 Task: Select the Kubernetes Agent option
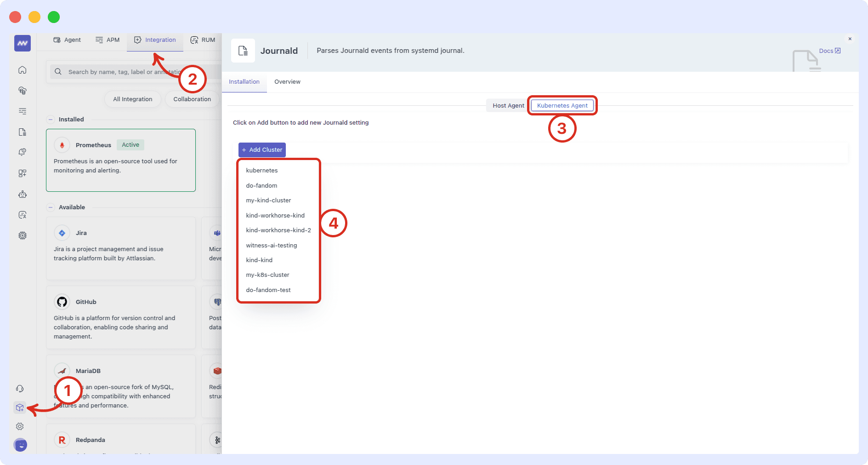coord(562,105)
